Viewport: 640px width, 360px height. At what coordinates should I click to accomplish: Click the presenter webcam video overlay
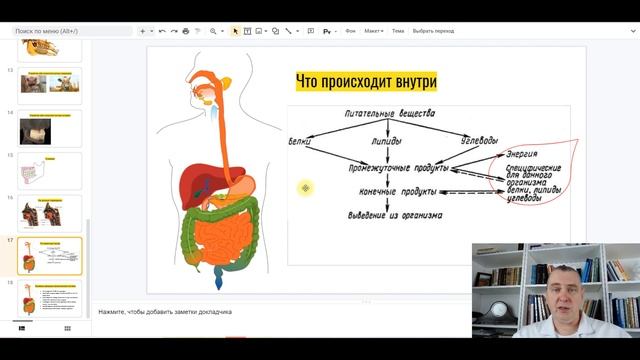[556, 290]
